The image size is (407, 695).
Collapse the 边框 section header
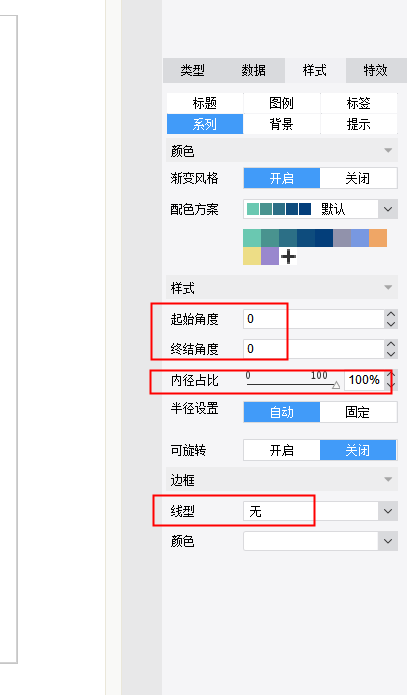pos(282,480)
